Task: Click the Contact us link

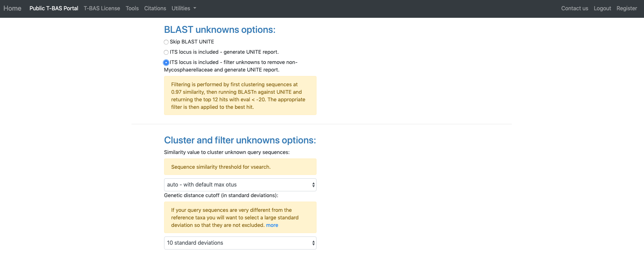Action: click(574, 8)
